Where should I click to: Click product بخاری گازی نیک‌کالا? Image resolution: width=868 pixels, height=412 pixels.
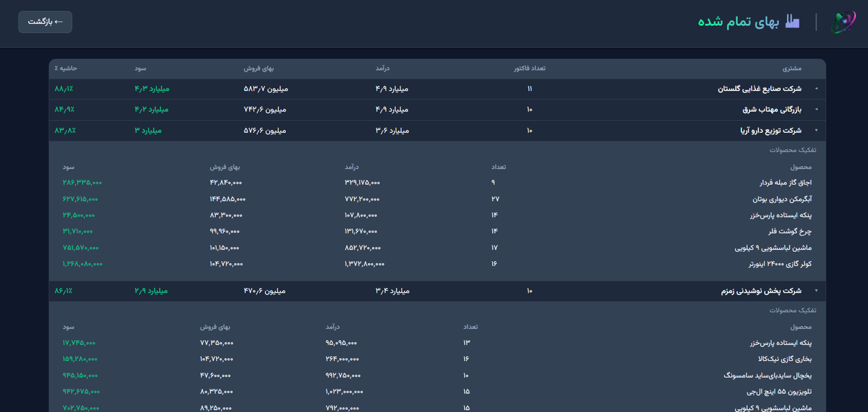785,359
